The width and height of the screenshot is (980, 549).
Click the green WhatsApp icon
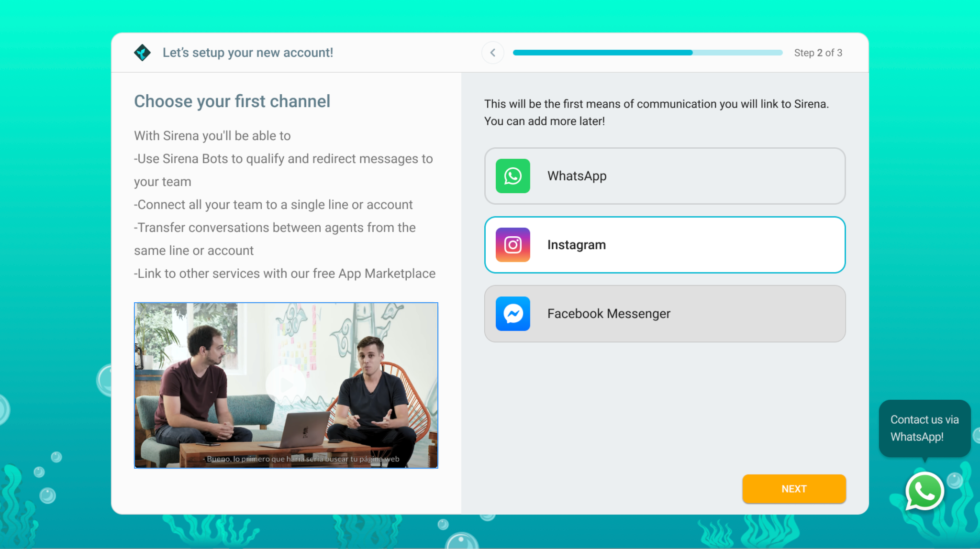(512, 176)
